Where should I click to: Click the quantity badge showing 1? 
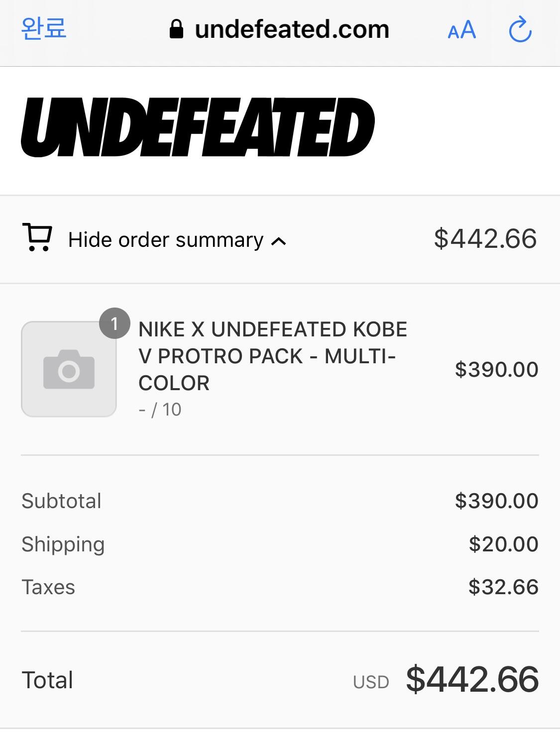[x=114, y=324]
